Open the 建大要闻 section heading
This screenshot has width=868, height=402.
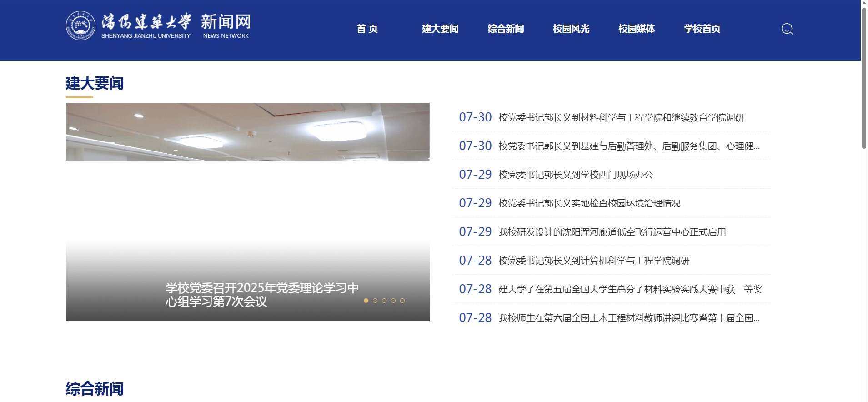pos(95,83)
